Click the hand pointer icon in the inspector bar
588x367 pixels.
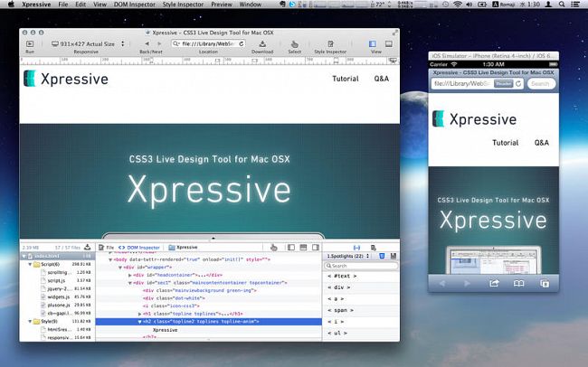click(272, 247)
